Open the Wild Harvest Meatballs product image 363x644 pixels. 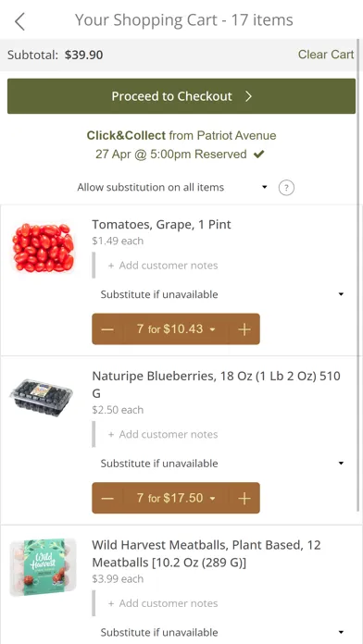point(43,567)
